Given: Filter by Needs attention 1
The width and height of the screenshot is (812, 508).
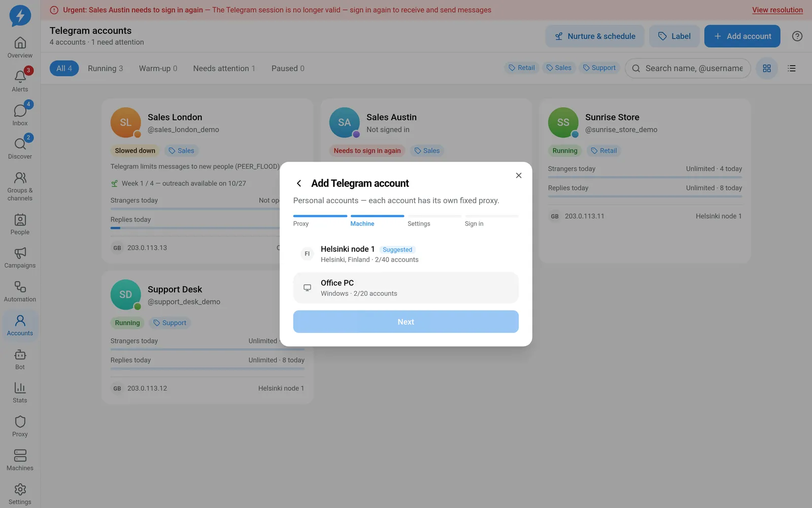Looking at the screenshot, I should point(224,68).
